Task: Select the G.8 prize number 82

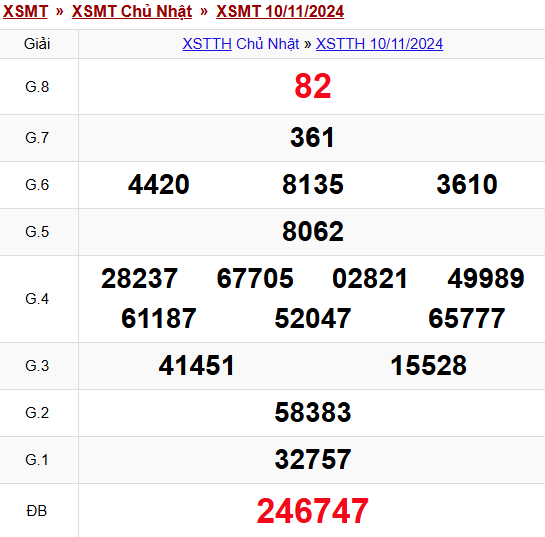Action: click(312, 86)
